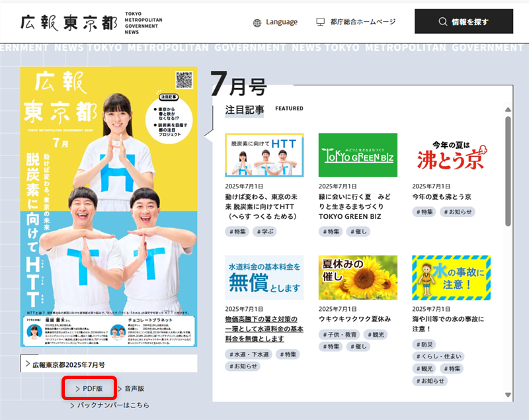Go to バックナンバーはこちら link
Screen dimensions: 529x420
(x=112, y=405)
